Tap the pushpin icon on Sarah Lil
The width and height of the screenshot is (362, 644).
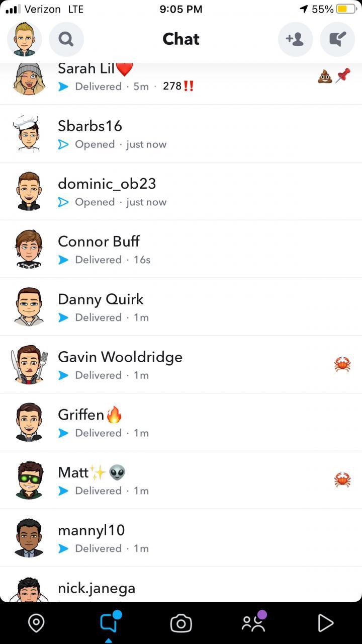coord(343,76)
